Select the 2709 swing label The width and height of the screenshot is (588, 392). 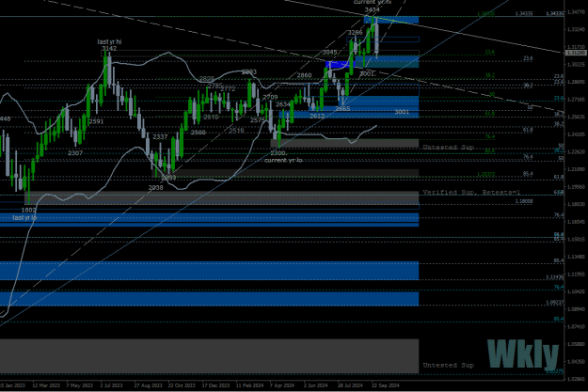[270, 98]
